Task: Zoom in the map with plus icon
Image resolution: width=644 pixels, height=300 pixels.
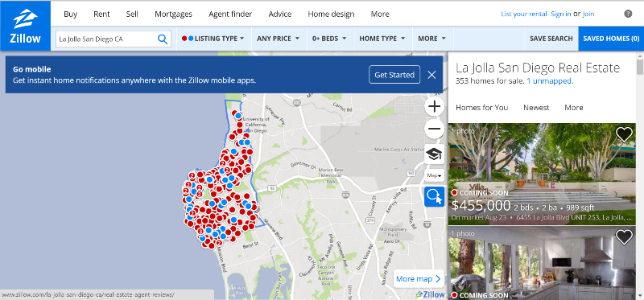Action: click(434, 107)
